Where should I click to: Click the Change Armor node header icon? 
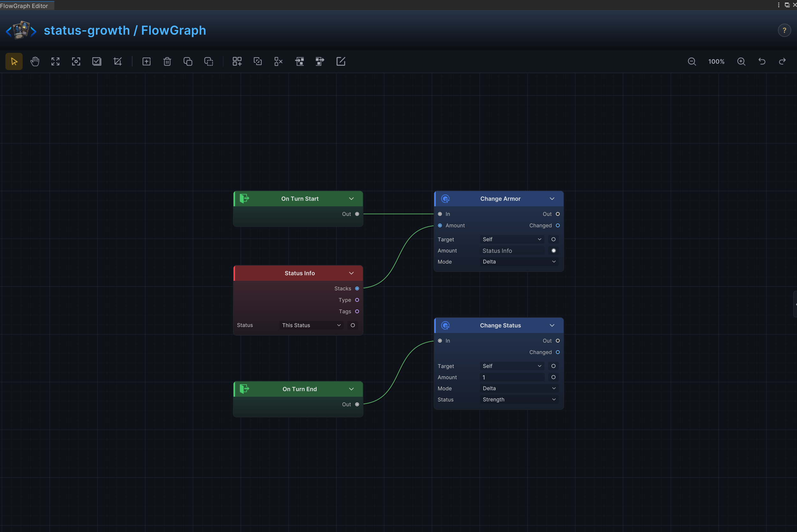point(445,198)
